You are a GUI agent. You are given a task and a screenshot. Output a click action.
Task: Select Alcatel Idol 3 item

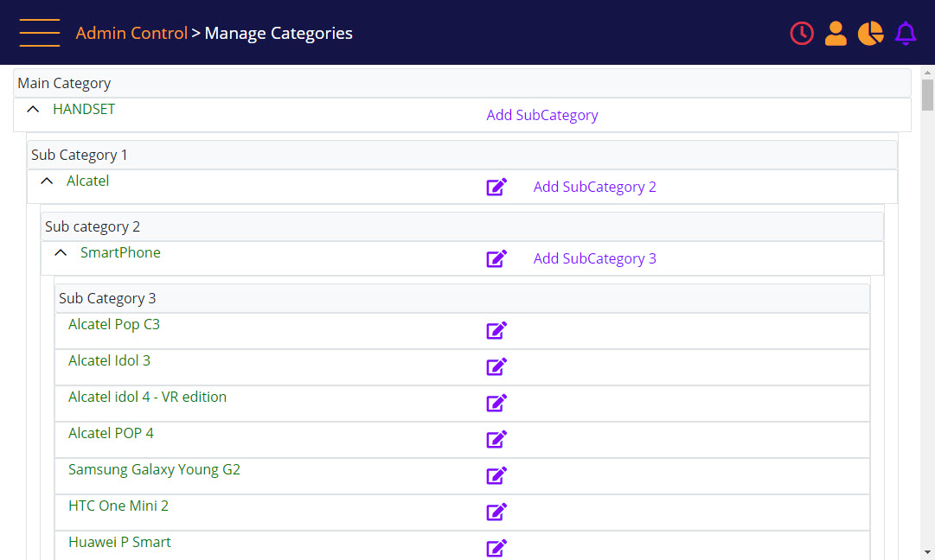click(109, 361)
